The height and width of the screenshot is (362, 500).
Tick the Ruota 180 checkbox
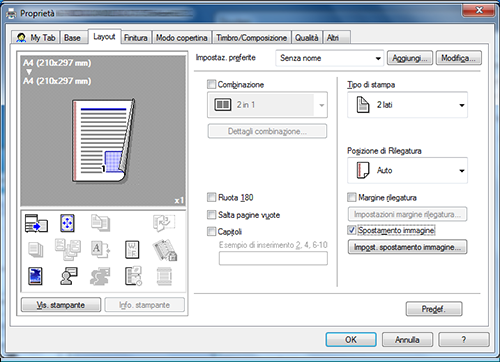click(211, 197)
